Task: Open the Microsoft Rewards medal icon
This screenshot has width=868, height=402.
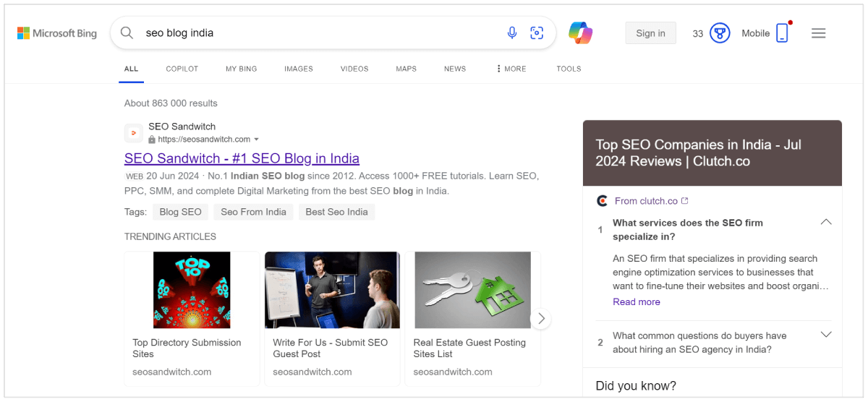Action: [x=719, y=33]
